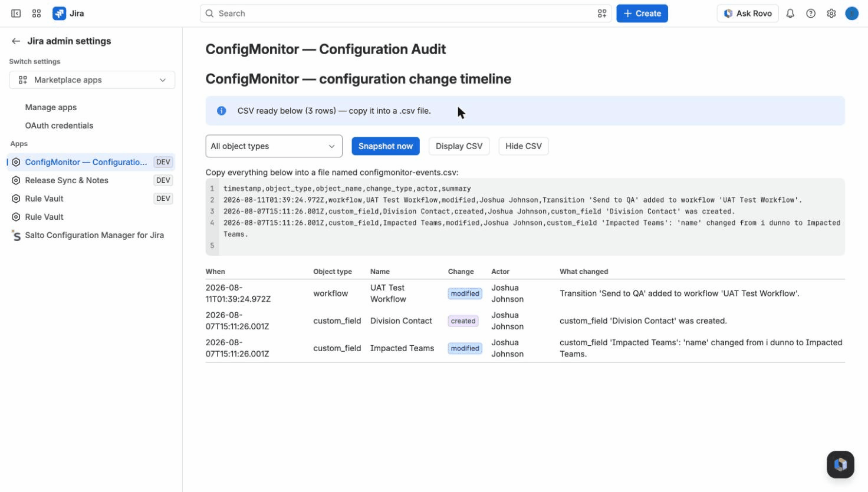Select ConfigMonitor — Configuration app entry
868x492 pixels.
click(91, 162)
